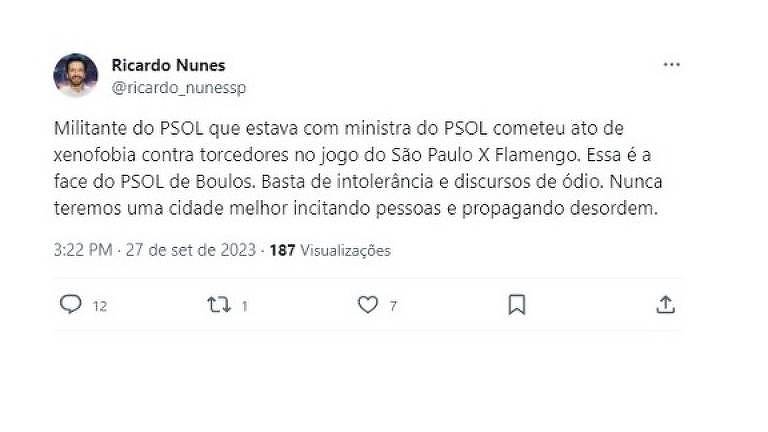Open Ricardo Nunes profile picture
This screenshot has width=768, height=432.
[75, 75]
